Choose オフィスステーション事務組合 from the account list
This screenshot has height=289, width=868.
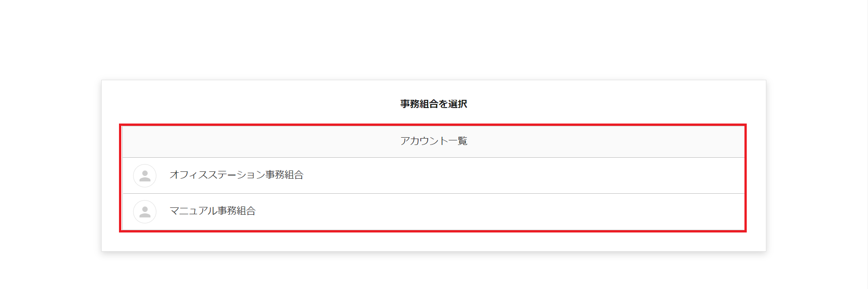pos(236,175)
